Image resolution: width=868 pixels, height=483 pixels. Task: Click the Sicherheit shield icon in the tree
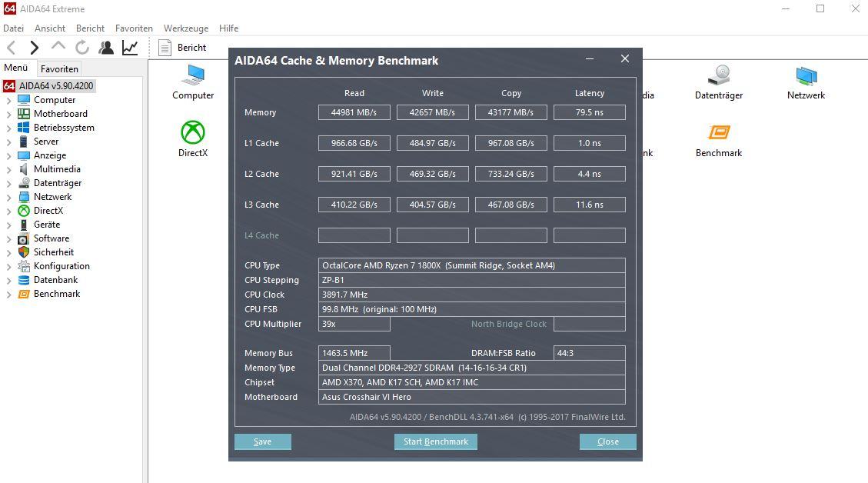pyautogui.click(x=24, y=252)
